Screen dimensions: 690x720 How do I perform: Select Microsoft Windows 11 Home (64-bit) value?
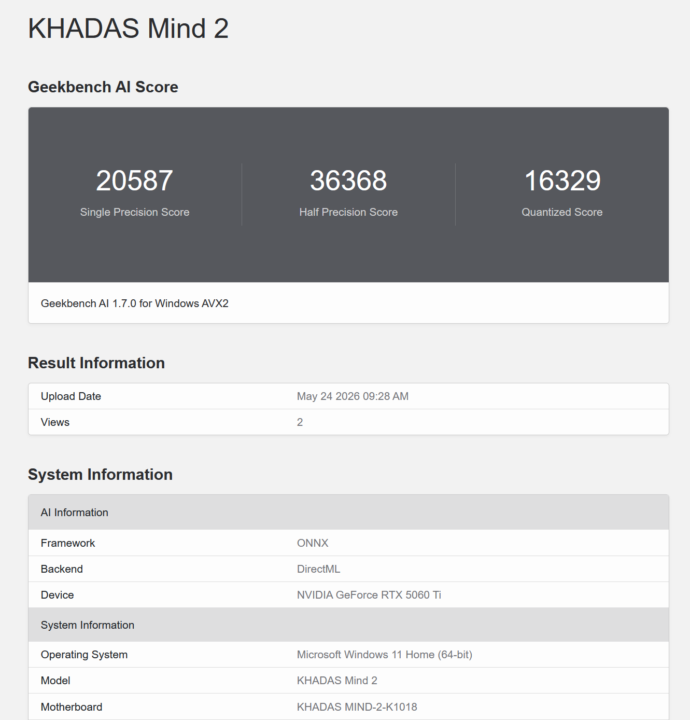pyautogui.click(x=385, y=655)
